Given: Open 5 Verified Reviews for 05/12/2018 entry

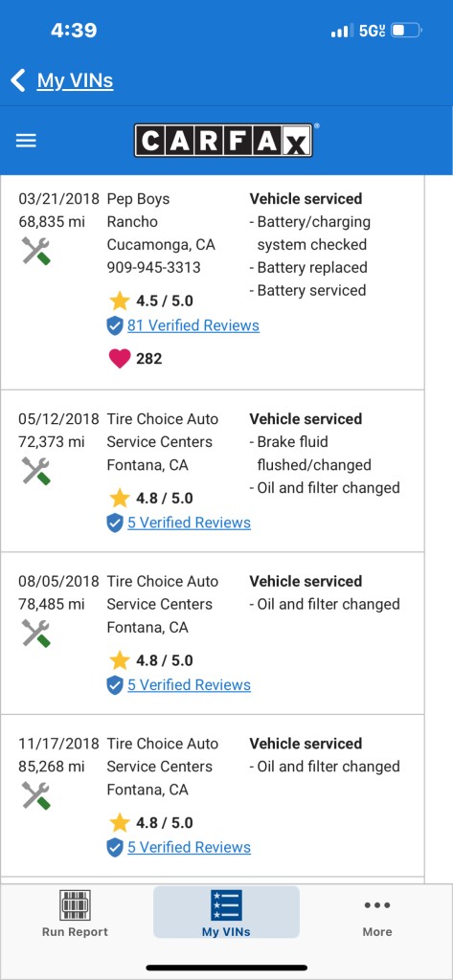Looking at the screenshot, I should click(x=189, y=523).
